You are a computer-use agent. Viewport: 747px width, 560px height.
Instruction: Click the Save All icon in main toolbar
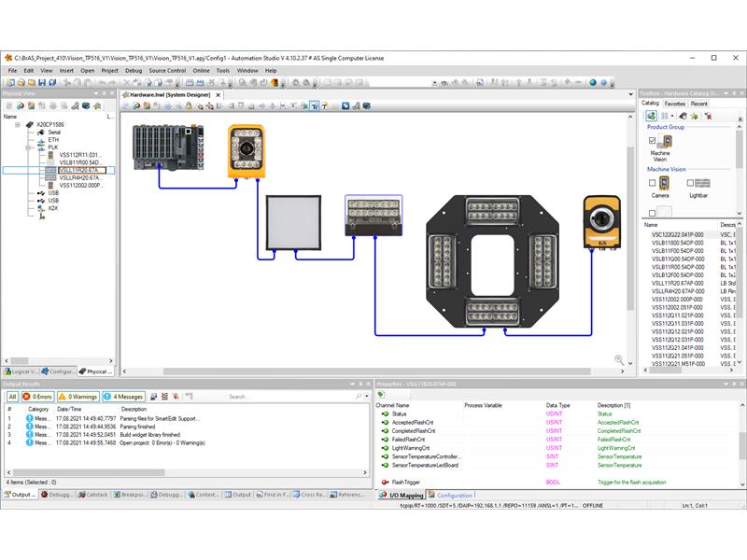point(52,82)
